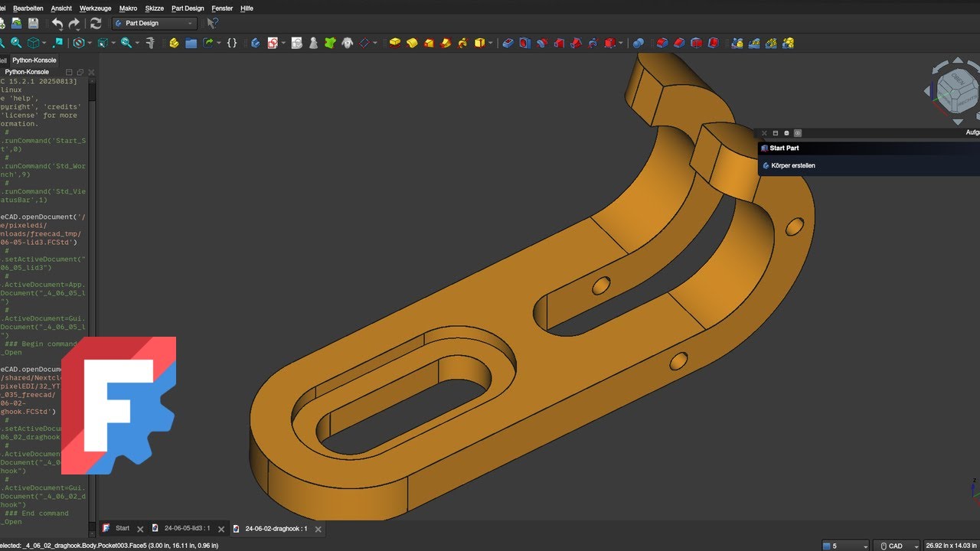This screenshot has width=980, height=551.
Task: Expand the standard views dropdown arrow
Action: pos(44,44)
